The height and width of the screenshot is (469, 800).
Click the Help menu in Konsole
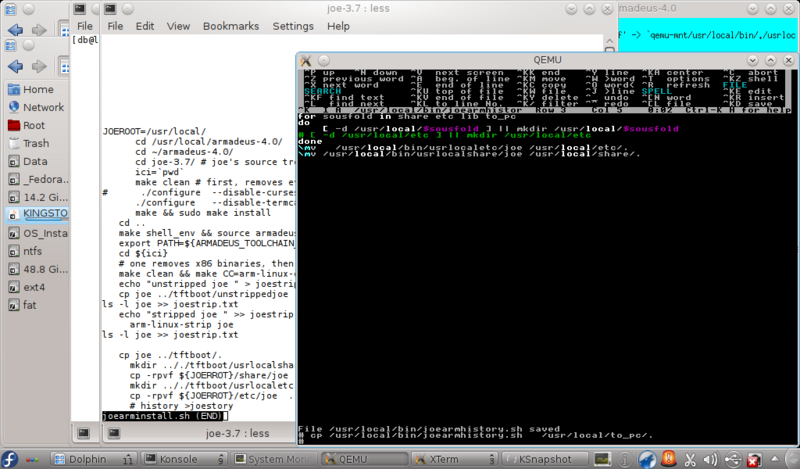pos(338,25)
